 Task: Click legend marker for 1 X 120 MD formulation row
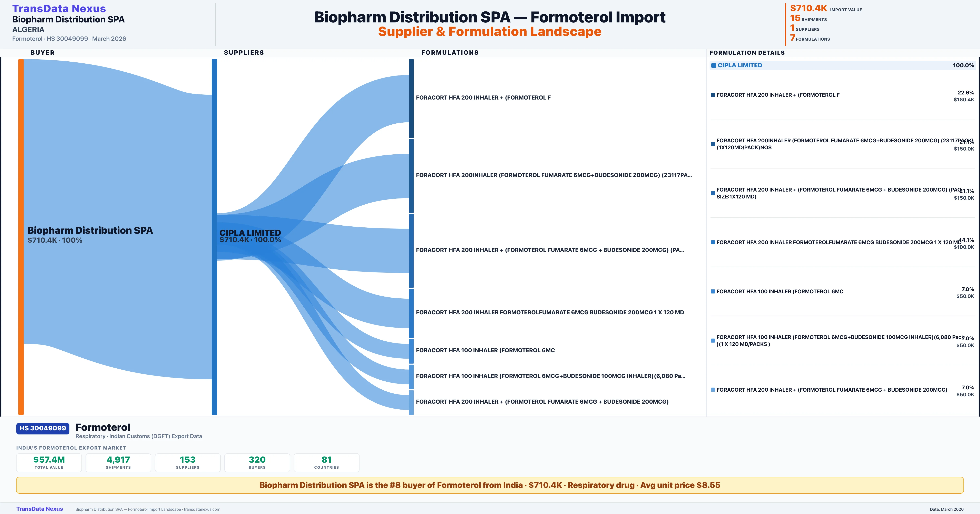(x=713, y=242)
